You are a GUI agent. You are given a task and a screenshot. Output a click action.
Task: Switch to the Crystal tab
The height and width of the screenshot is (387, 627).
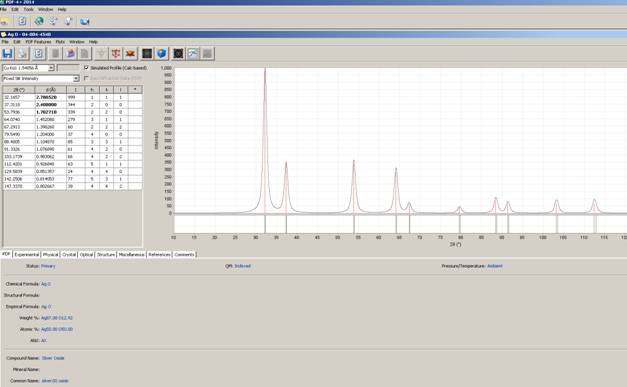coord(69,254)
